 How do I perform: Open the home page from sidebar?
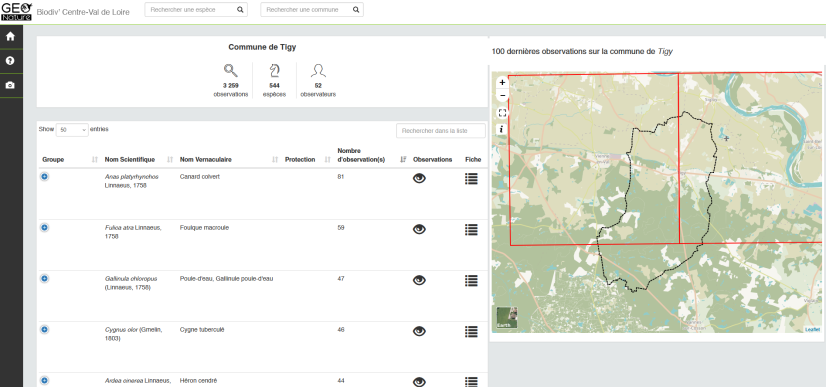click(10, 36)
